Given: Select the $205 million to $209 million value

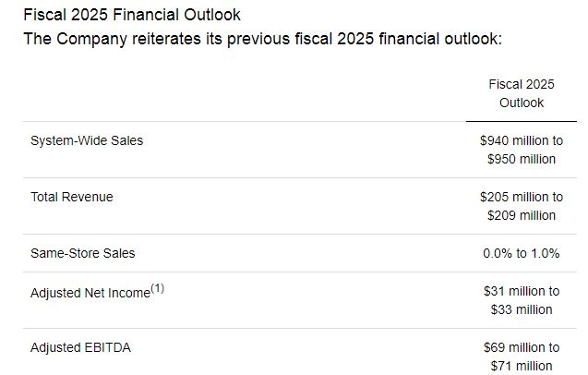Looking at the screenshot, I should point(522,206).
